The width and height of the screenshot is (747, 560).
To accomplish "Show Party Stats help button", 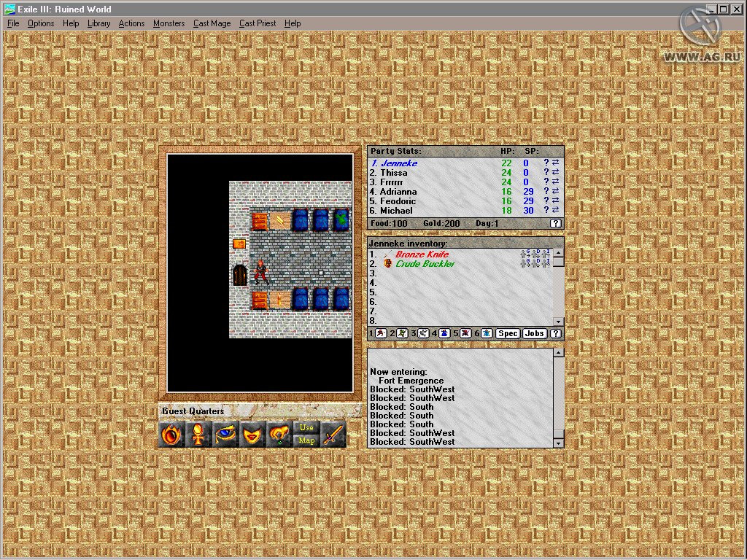I will tap(555, 223).
